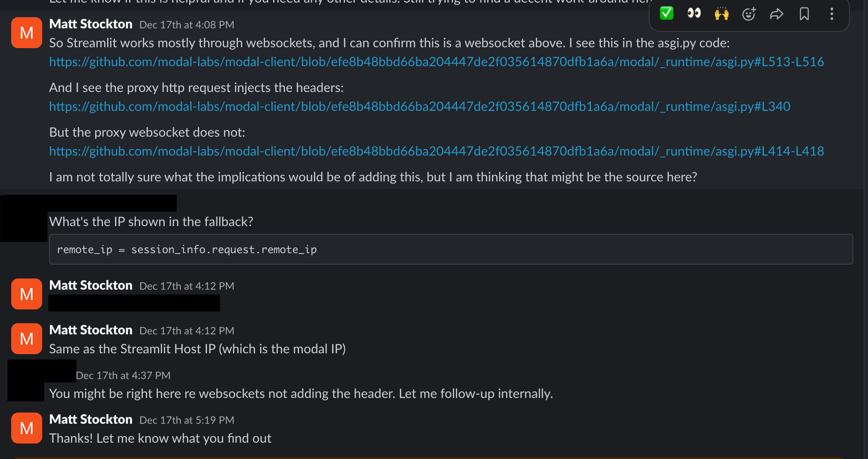Open the asgi.py#L340 GitHub link
868x459 pixels.
(x=419, y=107)
